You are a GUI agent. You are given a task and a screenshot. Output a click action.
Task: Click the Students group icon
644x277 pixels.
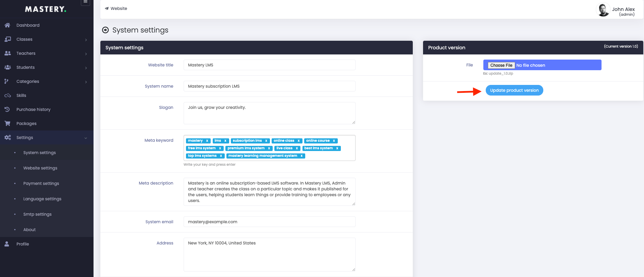pyautogui.click(x=8, y=67)
